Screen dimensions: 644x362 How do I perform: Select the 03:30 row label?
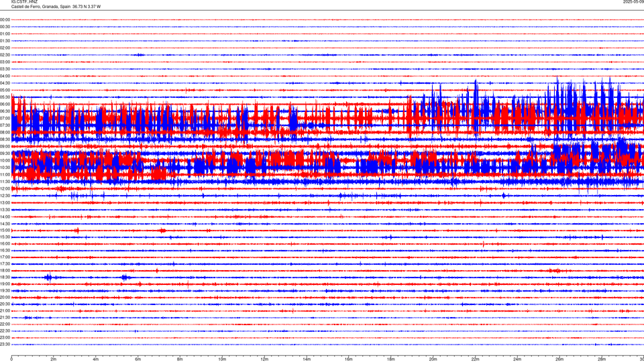coord(5,69)
